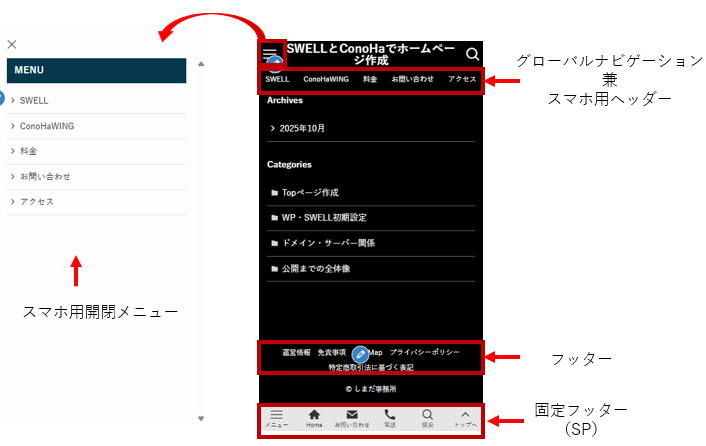Click the Categories heading text
The image size is (706, 446).
coord(289,165)
